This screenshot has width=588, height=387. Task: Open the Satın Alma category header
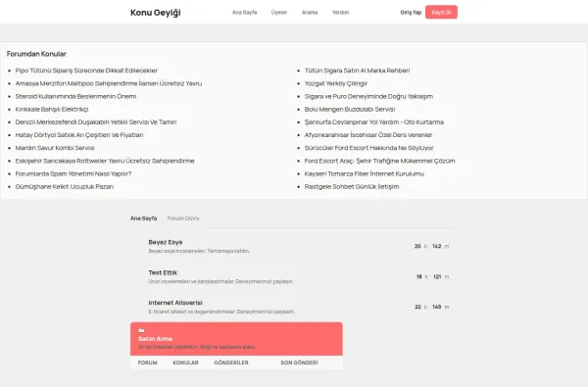click(155, 339)
